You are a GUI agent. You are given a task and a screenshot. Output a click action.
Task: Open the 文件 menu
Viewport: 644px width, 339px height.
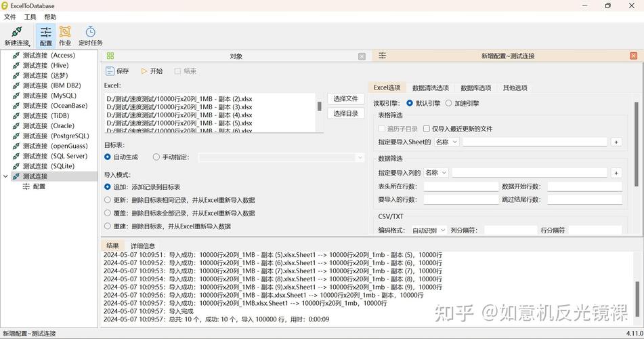[x=10, y=17]
